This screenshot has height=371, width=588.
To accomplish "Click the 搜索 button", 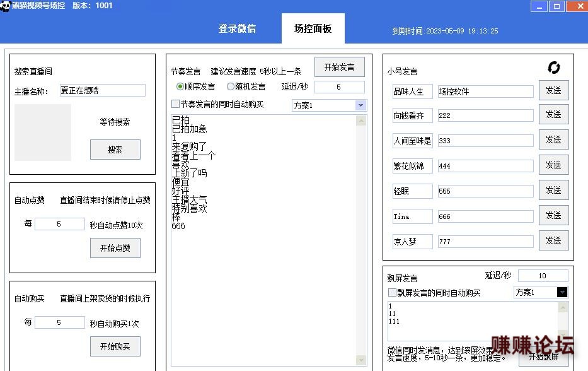I will click(115, 150).
